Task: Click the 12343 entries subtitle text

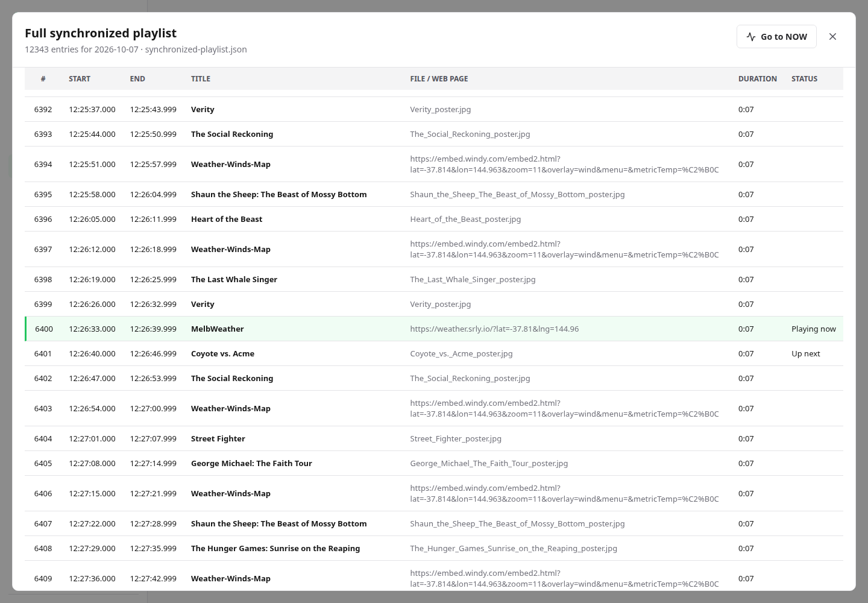Action: click(x=136, y=49)
